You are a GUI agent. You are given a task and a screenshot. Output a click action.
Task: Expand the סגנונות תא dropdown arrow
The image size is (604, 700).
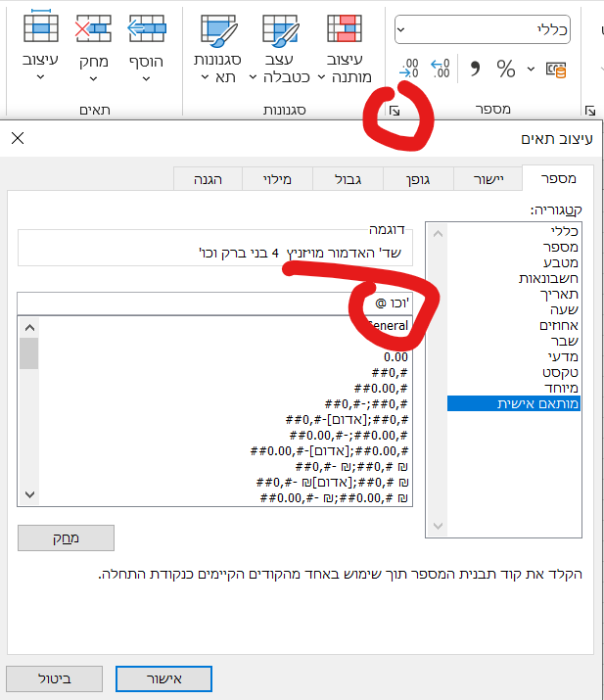[205, 77]
